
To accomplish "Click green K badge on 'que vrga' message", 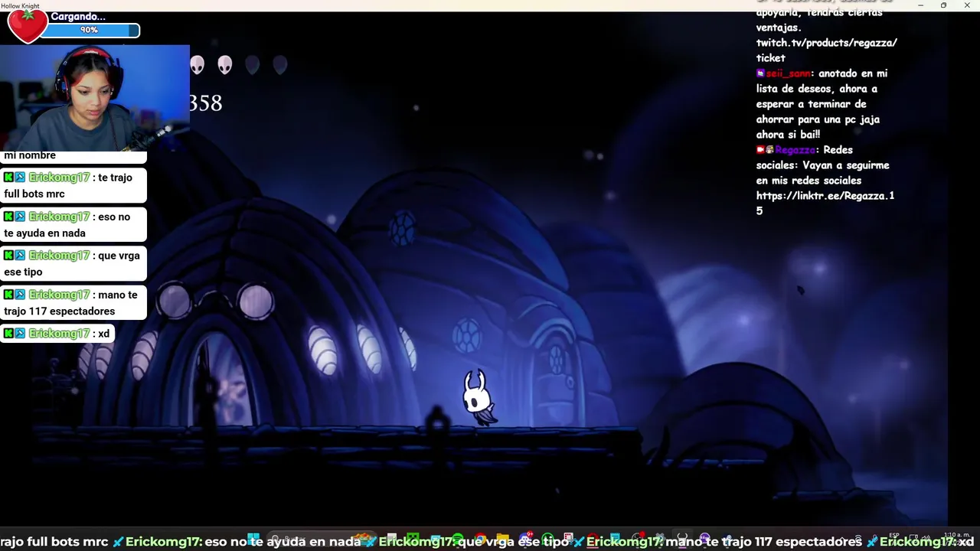I will (x=8, y=256).
